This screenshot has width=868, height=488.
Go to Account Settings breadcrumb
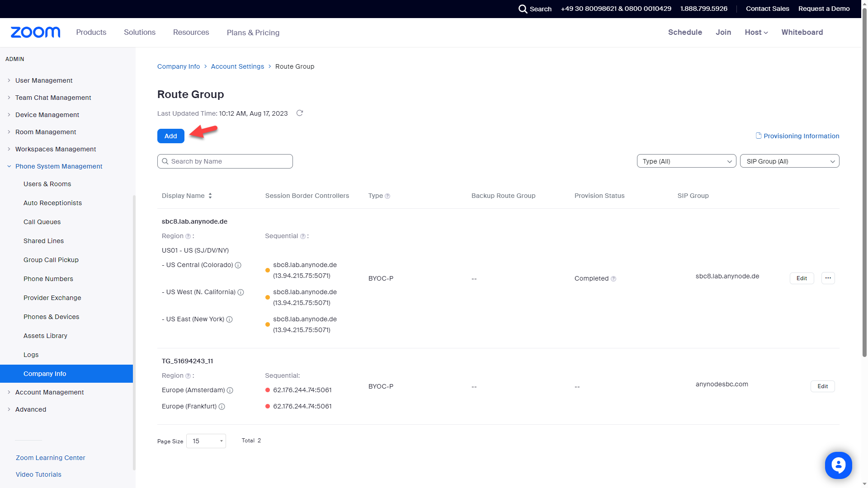[x=237, y=66]
